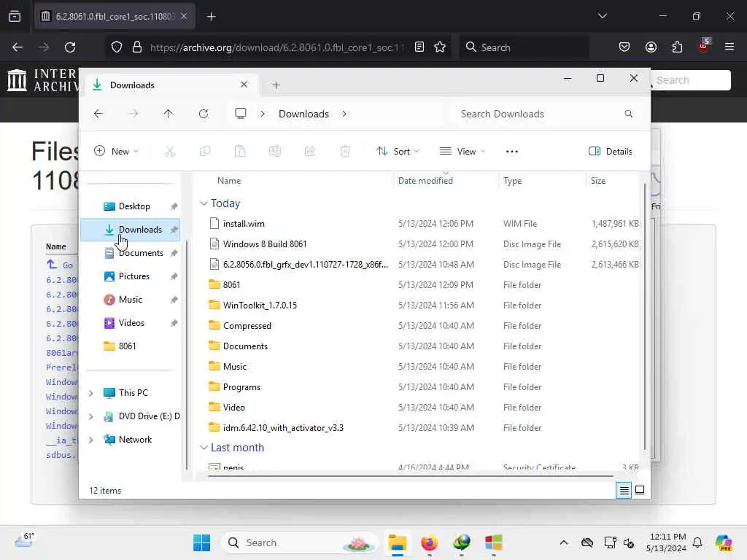Screen dimensions: 747x560
Task: Click the PC icon in the address bar
Action: point(241,113)
